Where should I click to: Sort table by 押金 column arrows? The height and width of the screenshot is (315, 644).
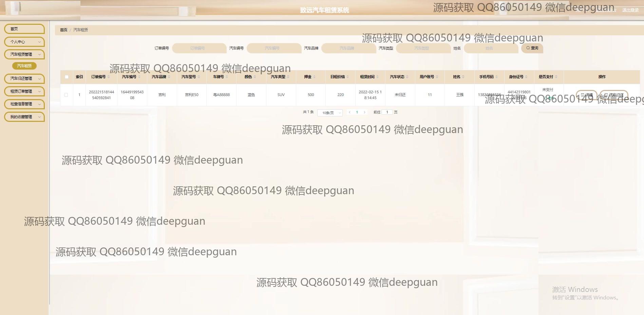(x=314, y=77)
